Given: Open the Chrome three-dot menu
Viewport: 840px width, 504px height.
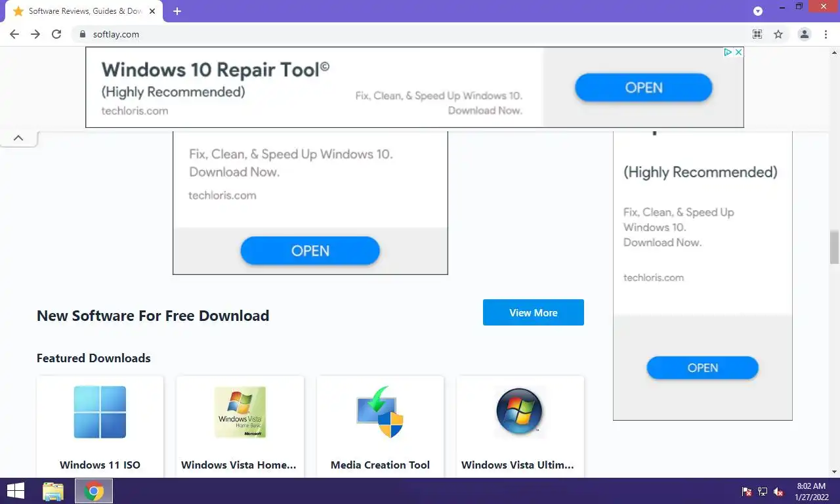Looking at the screenshot, I should coord(825,34).
